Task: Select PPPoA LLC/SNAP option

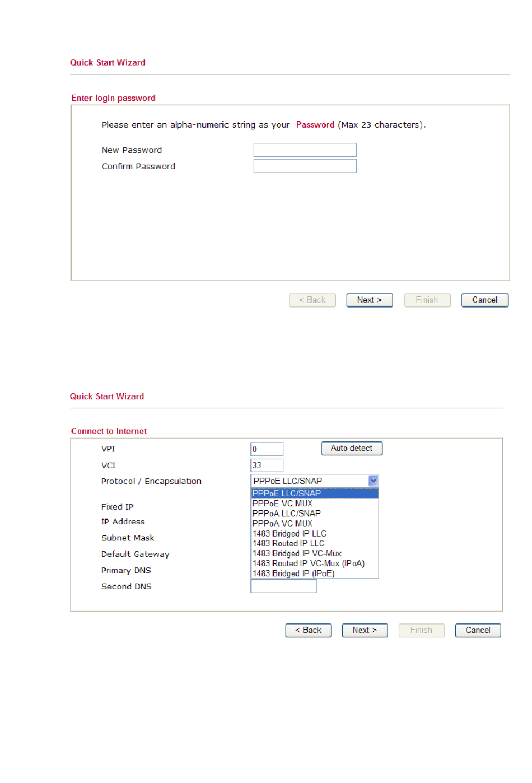Action: (x=315, y=514)
